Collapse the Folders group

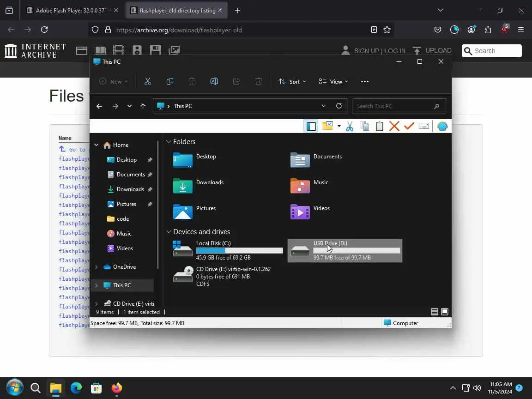pos(169,141)
